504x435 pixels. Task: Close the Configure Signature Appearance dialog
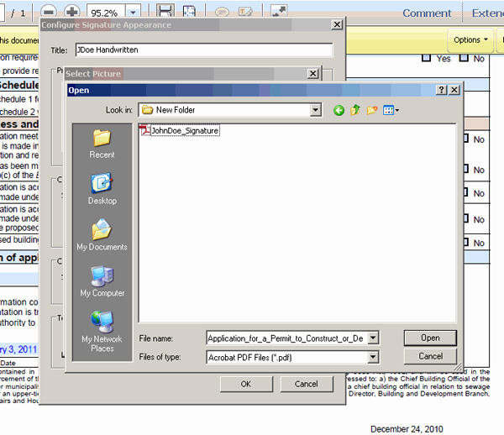(337, 24)
